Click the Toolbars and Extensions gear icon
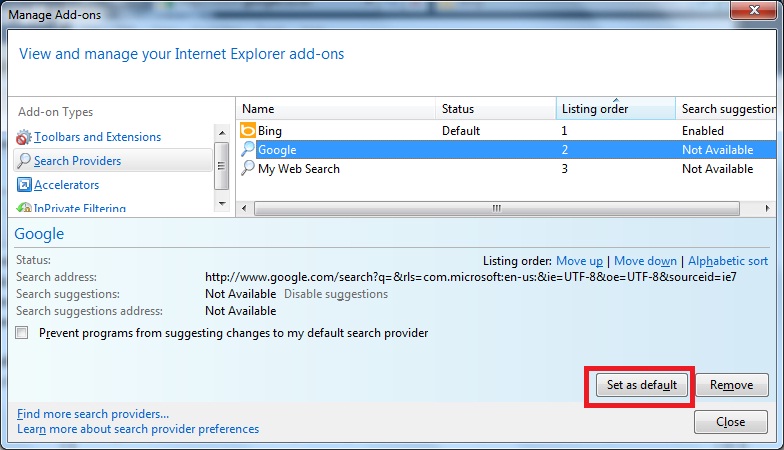This screenshot has width=784, height=450. pos(24,137)
